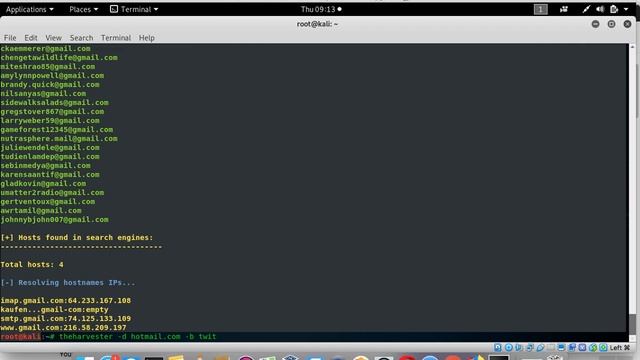This screenshot has width=640, height=360.
Task: Click miteshrao85@gmail.com line
Action: (x=47, y=67)
